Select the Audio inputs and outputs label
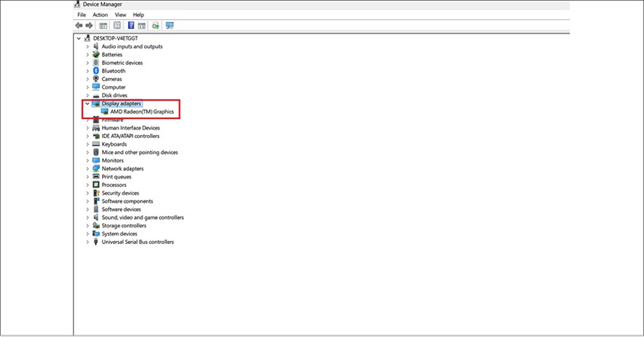The height and width of the screenshot is (337, 644). pyautogui.click(x=133, y=47)
